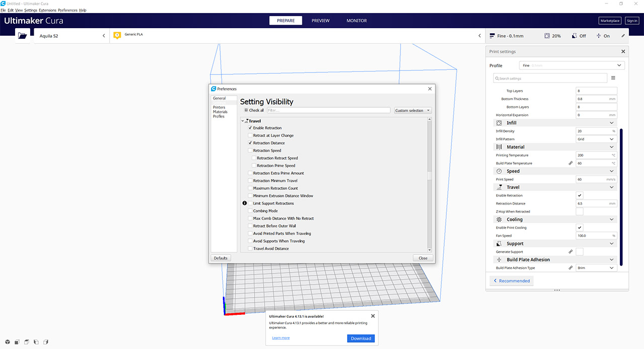Collapse the Cooling section chevron
This screenshot has width=644, height=349.
[x=612, y=219]
